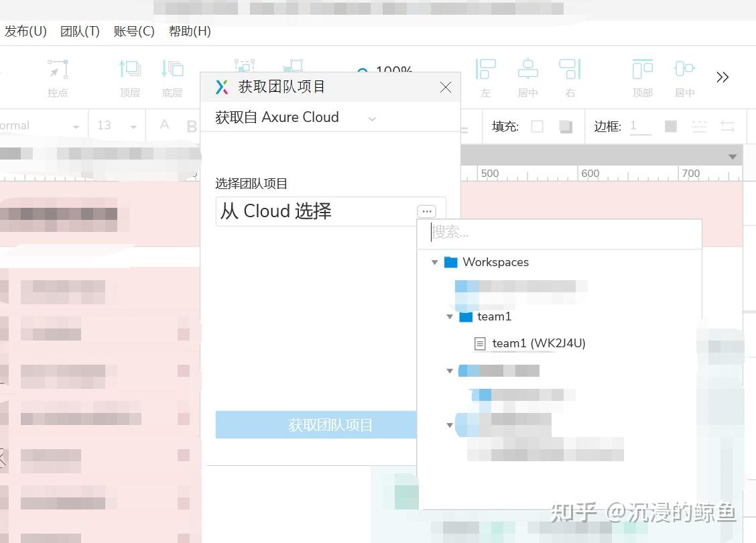Click the 获取团队项目 confirm button
This screenshot has height=543, width=756.
(x=330, y=424)
